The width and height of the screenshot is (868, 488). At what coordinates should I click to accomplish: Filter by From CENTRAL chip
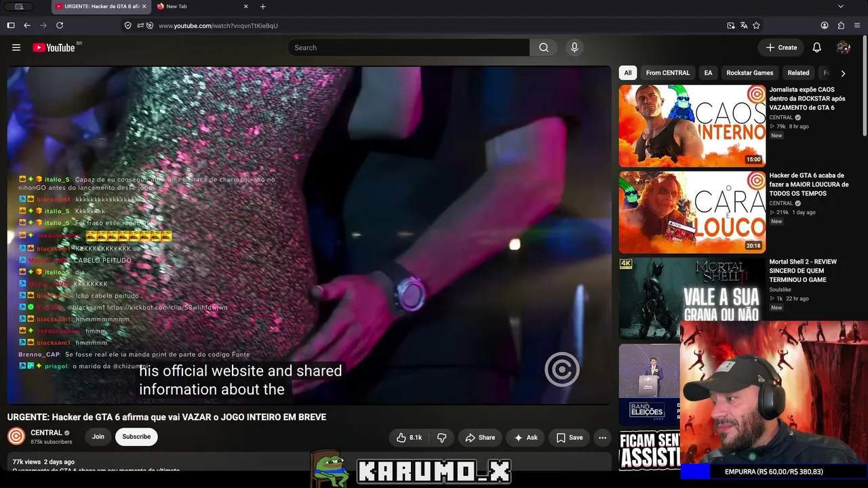668,73
